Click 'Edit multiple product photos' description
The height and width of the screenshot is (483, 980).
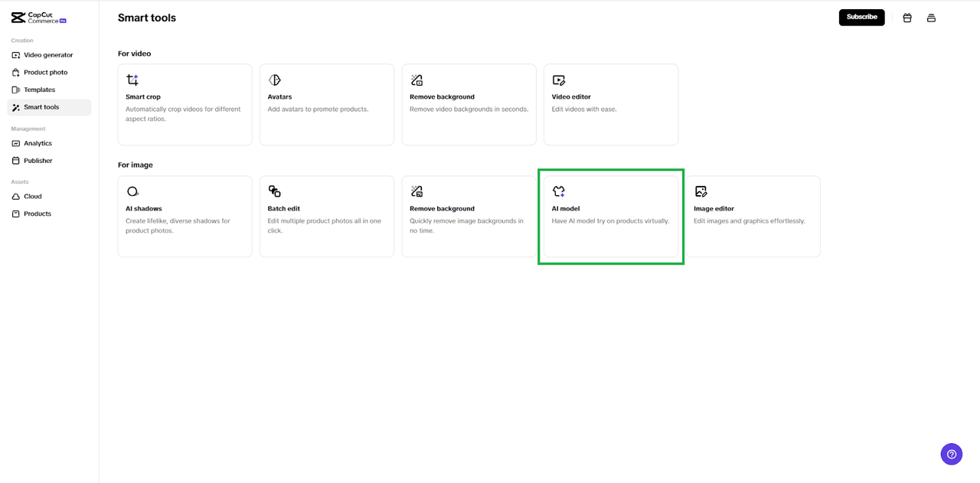325,226
